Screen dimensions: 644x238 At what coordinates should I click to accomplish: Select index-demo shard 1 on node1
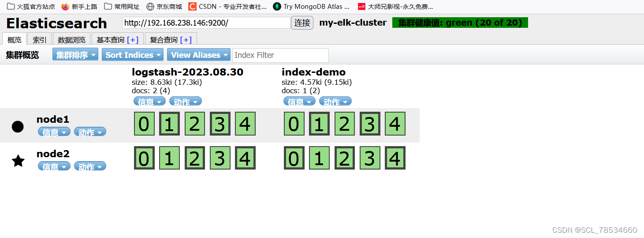[320, 124]
